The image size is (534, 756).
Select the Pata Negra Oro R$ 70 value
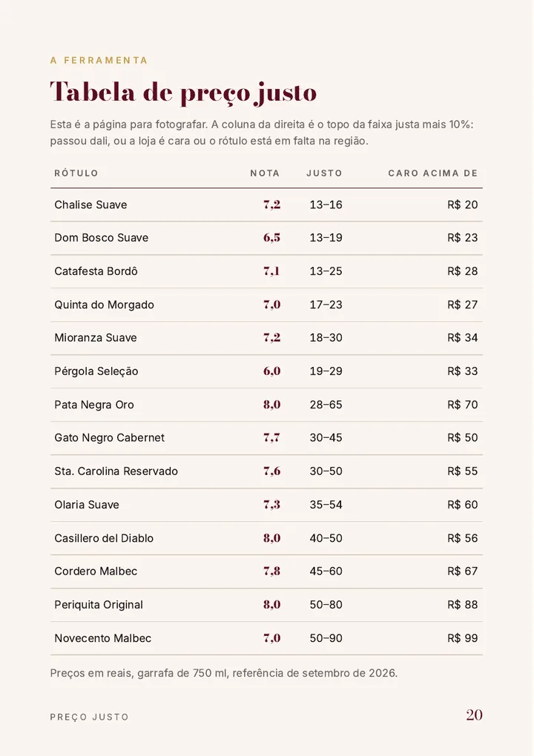(463, 405)
